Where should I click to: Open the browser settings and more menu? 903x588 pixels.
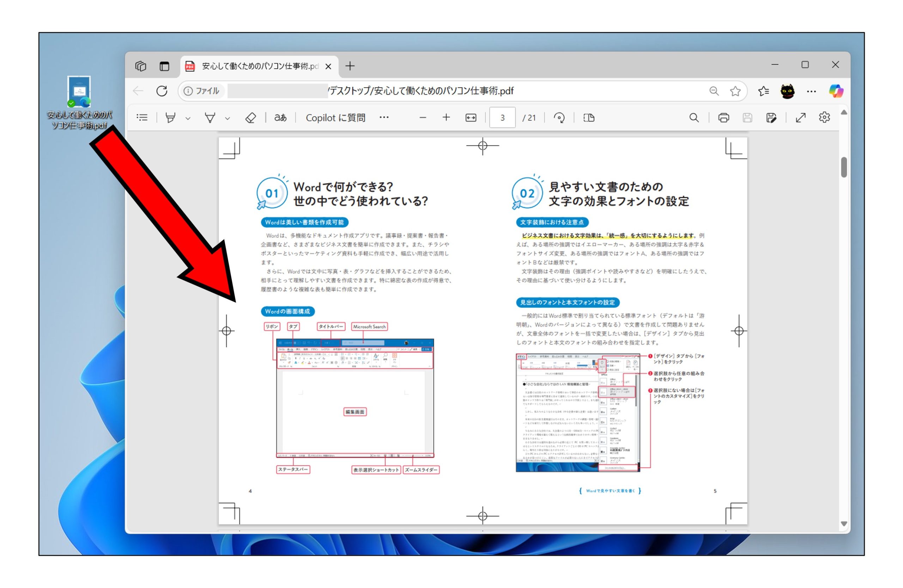point(811,91)
